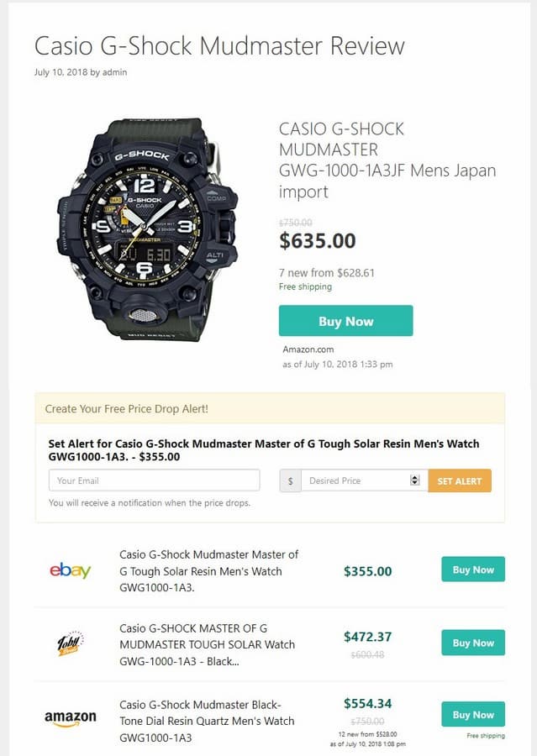Image resolution: width=537 pixels, height=756 pixels.
Task: Open the CASIO G-SHOCK MUDMASTER GWG-1000-1A3JF product title
Action: point(387,160)
